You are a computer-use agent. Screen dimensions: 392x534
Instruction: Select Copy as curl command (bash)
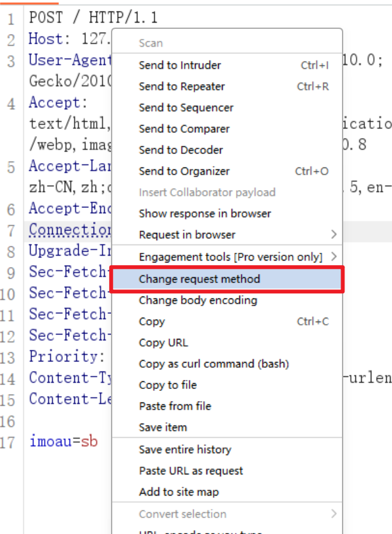pos(214,363)
